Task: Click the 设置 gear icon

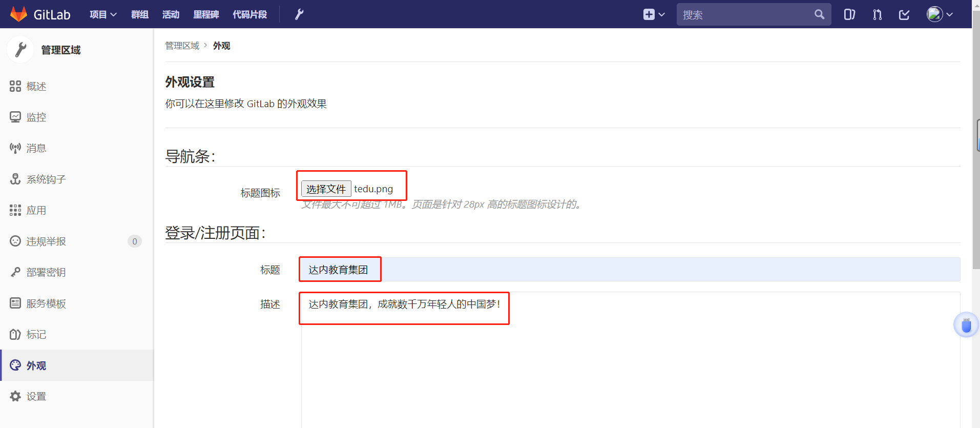Action: point(15,396)
